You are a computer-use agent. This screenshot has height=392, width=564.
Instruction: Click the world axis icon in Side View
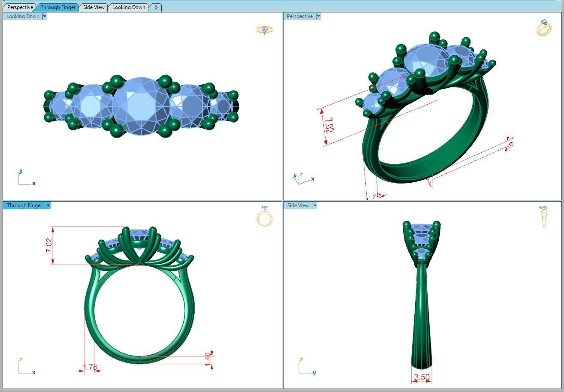tap(307, 366)
